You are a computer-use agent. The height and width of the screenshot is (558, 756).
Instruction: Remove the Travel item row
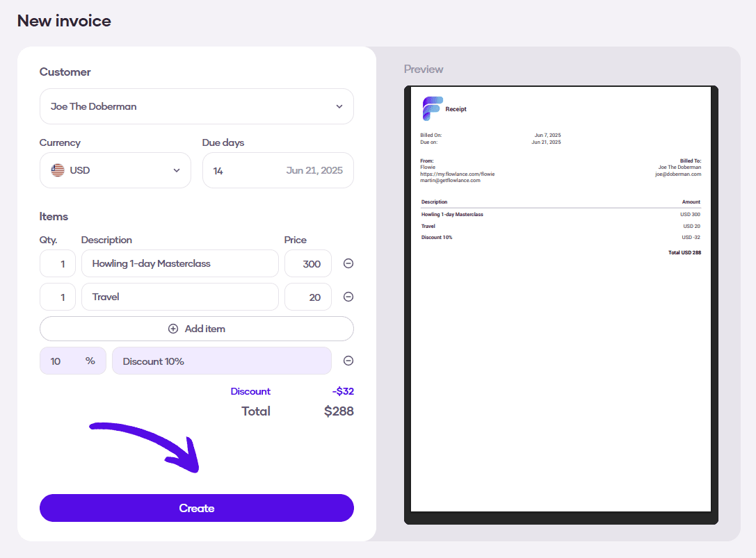(348, 297)
